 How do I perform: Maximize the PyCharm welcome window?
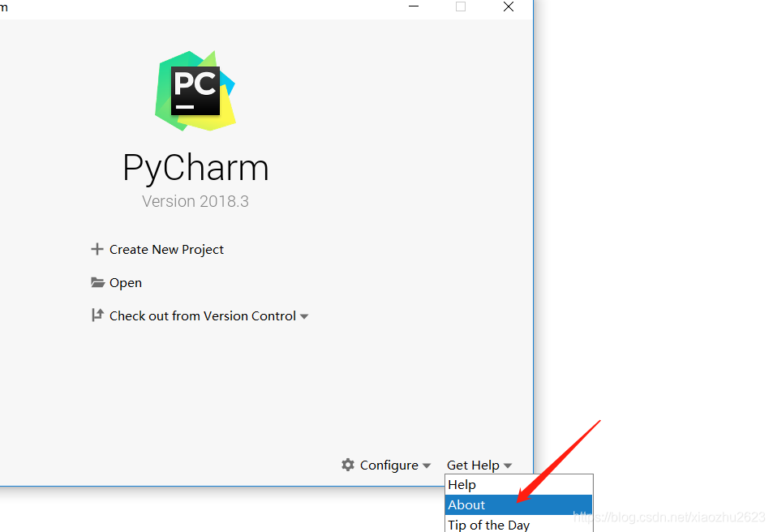[x=461, y=6]
